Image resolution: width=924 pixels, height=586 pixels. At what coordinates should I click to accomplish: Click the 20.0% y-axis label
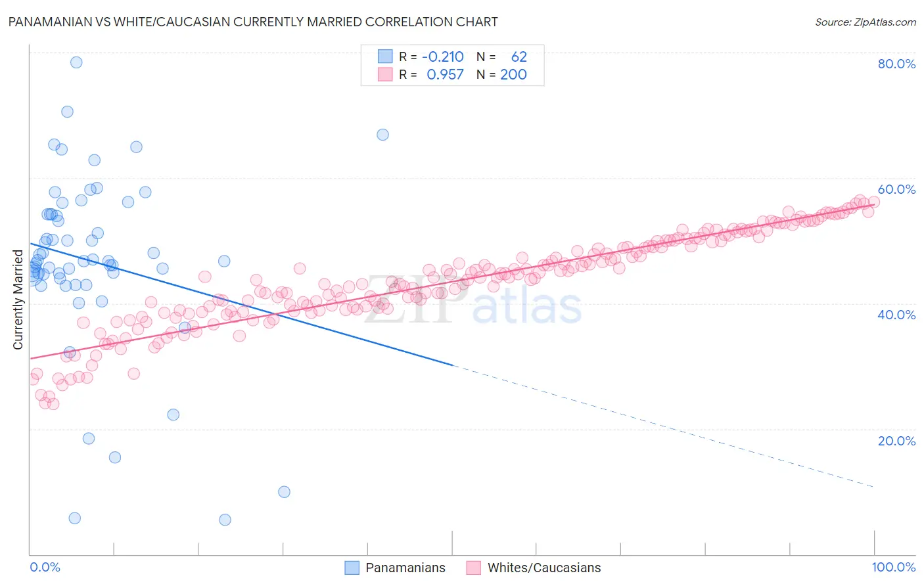pos(896,441)
